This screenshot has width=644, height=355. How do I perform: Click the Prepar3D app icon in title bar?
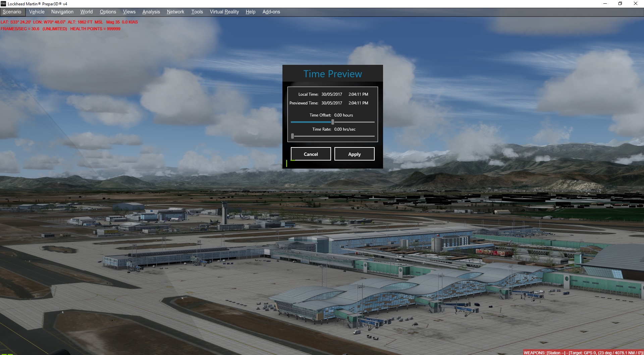[3, 4]
